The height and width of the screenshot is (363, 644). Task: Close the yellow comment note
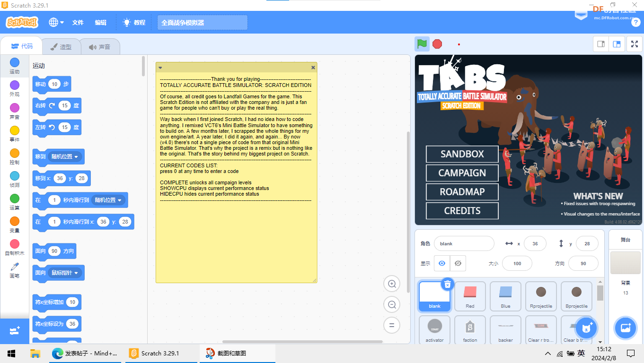[313, 68]
